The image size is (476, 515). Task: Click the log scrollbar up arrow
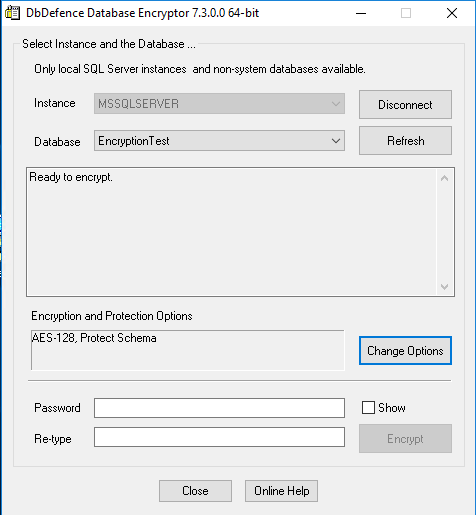pos(444,178)
